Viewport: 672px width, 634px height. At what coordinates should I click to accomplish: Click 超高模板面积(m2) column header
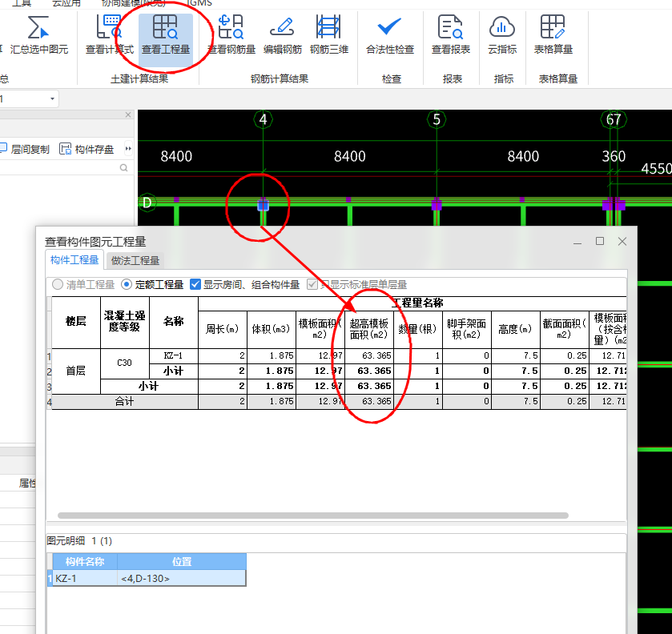pos(369,329)
